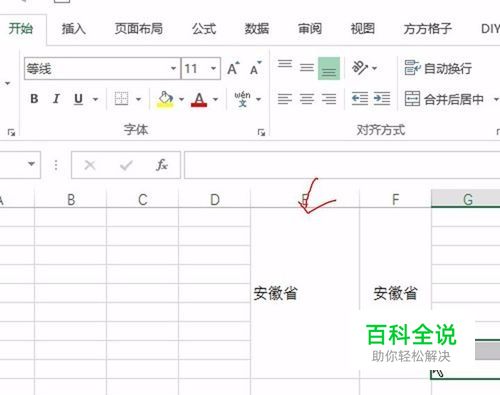Click the formula bar options dots
This screenshot has height=395, width=500.
(x=56, y=165)
